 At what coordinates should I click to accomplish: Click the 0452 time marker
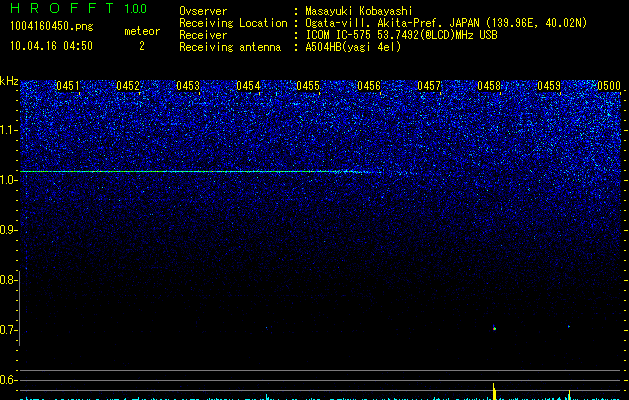(128, 86)
